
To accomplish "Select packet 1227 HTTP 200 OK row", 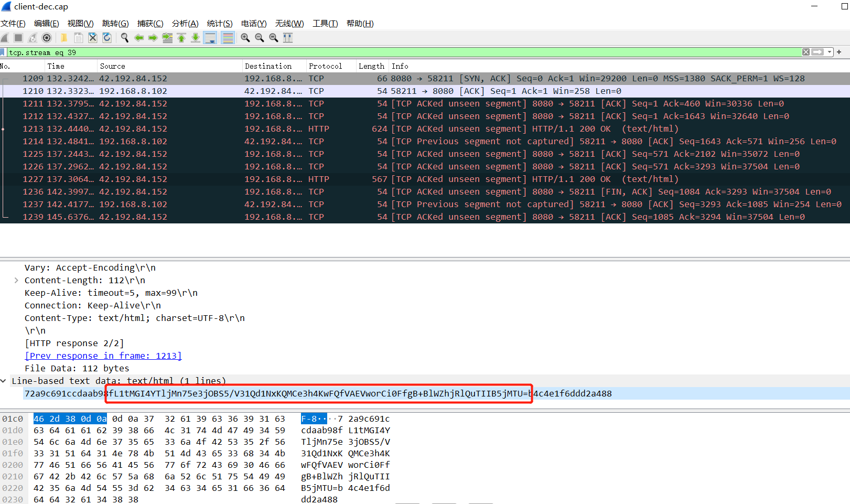I will 425,179.
